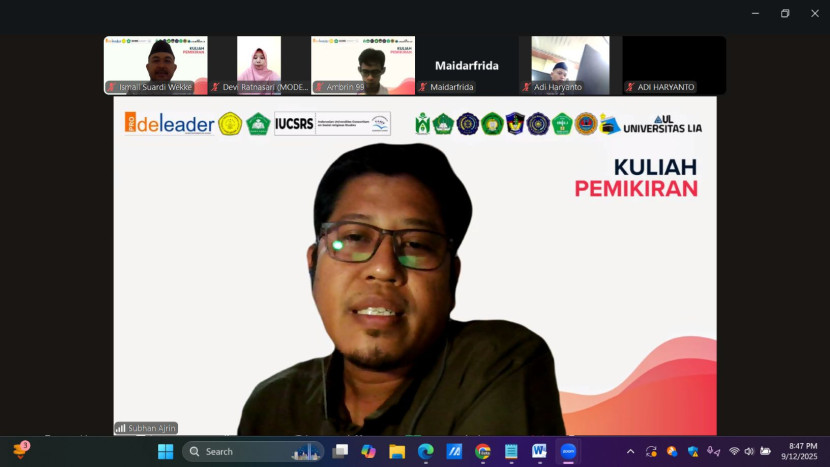Open Microsoft Word from the taskbar
Image resolution: width=830 pixels, height=467 pixels.
click(x=540, y=451)
